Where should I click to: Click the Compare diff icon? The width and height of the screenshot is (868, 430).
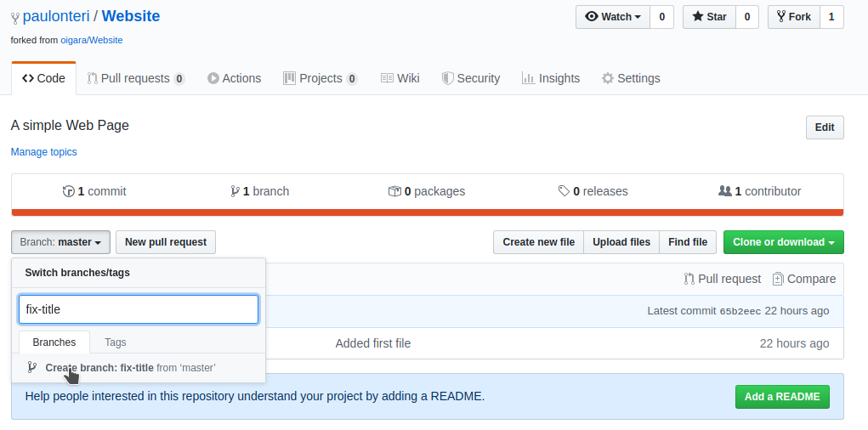coord(778,279)
